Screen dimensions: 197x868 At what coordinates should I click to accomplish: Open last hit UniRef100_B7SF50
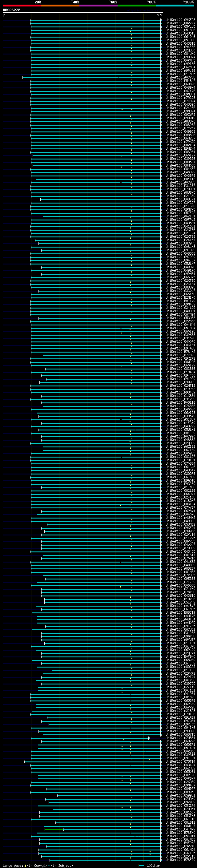pos(180,860)
